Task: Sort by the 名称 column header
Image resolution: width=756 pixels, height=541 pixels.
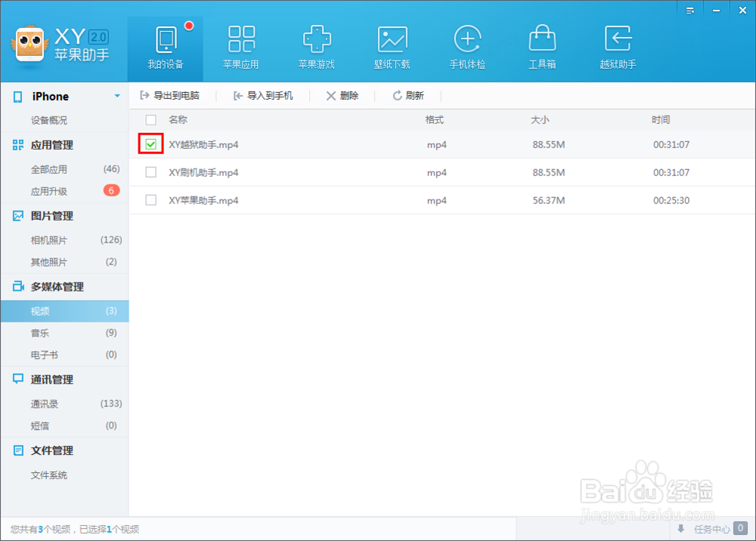Action: click(178, 119)
